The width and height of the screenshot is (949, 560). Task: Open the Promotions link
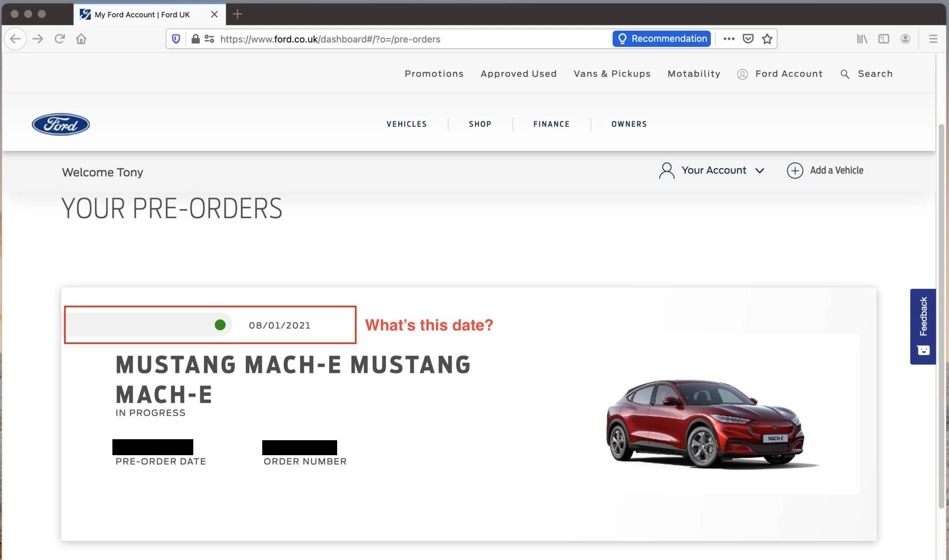click(434, 74)
